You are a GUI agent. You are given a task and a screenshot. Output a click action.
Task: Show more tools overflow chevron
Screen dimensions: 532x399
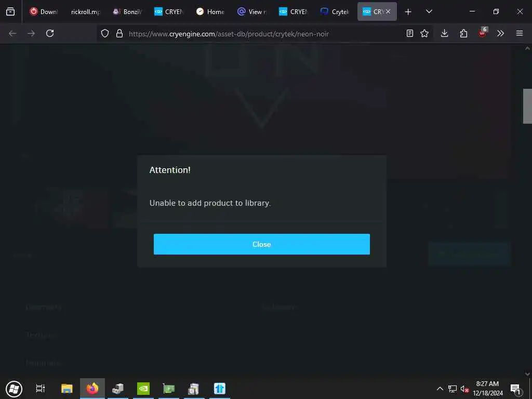pyautogui.click(x=500, y=33)
